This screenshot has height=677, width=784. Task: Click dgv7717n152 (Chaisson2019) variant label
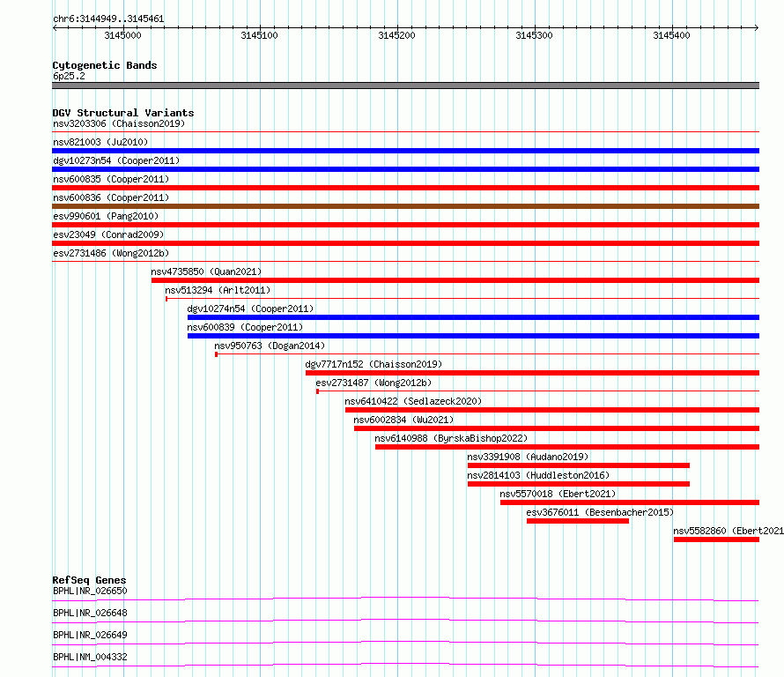(x=374, y=364)
